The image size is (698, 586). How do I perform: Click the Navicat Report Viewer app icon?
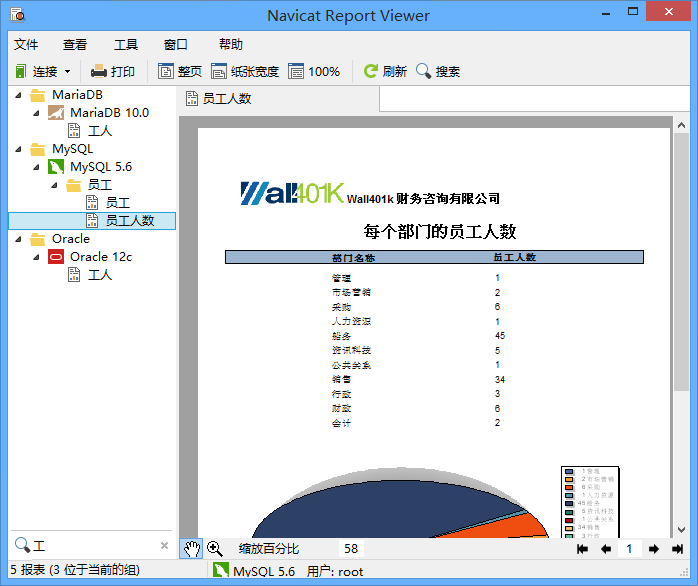tap(18, 15)
